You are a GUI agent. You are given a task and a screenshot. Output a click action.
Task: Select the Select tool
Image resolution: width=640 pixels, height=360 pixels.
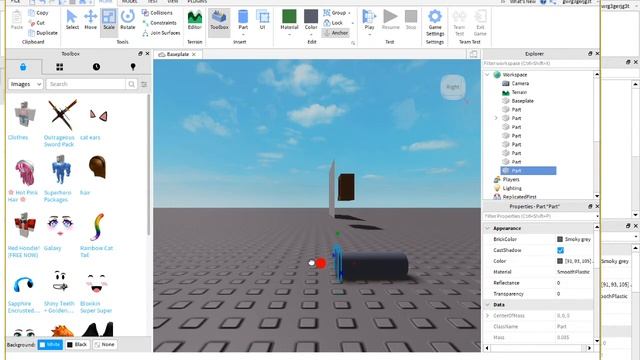click(x=72, y=20)
